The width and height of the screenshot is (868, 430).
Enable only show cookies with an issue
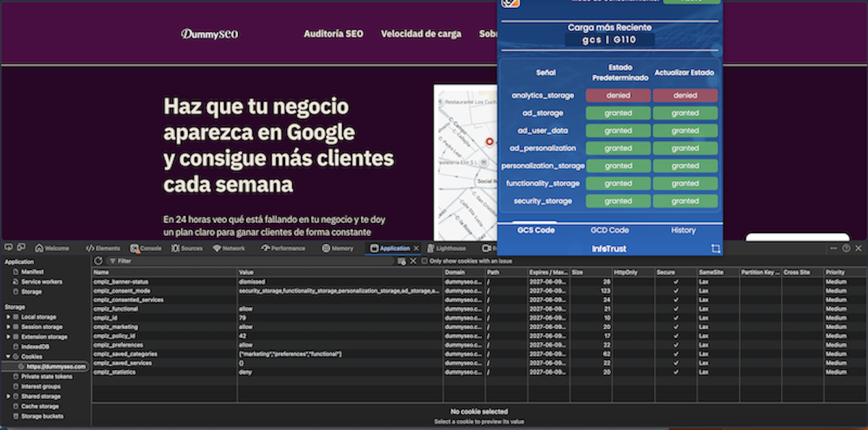tap(425, 261)
